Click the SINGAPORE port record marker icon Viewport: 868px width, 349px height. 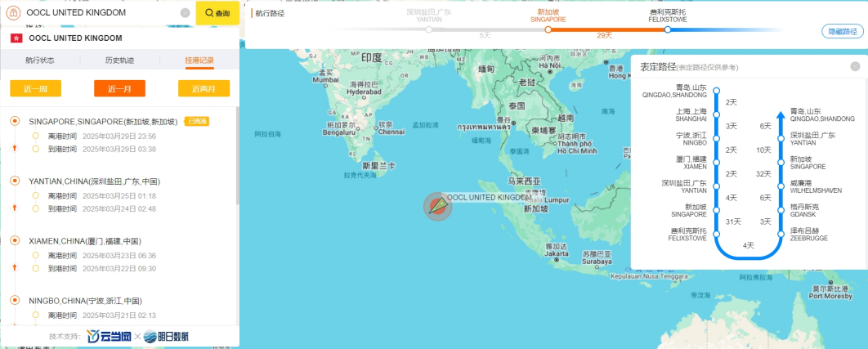point(15,121)
